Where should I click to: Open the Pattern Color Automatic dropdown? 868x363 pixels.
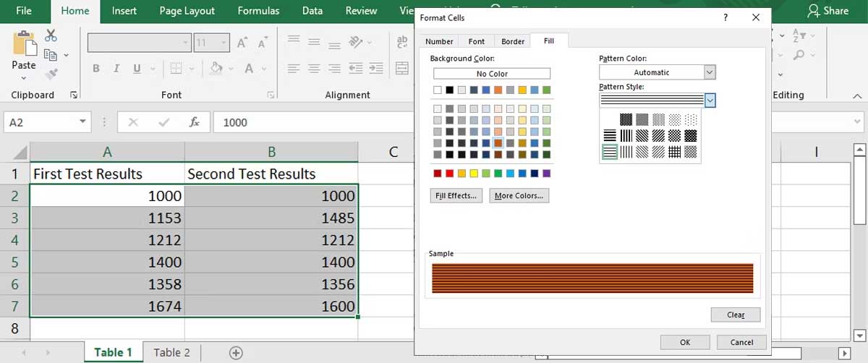click(710, 72)
